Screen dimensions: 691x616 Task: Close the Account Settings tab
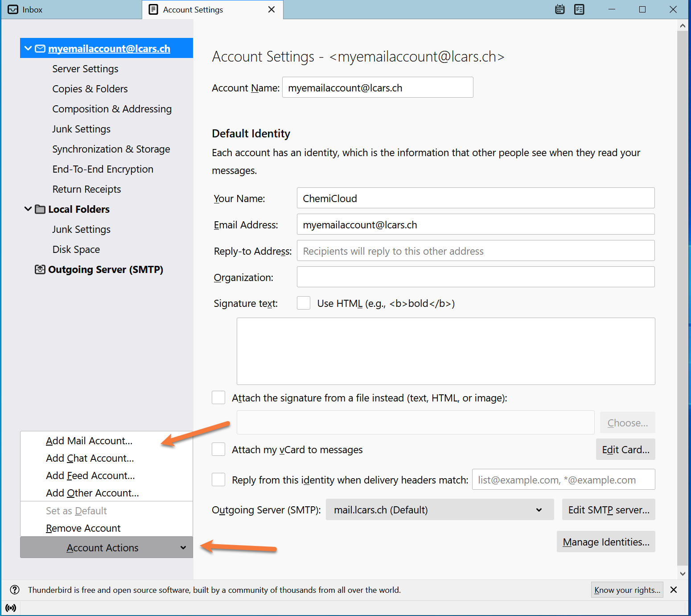[271, 9]
